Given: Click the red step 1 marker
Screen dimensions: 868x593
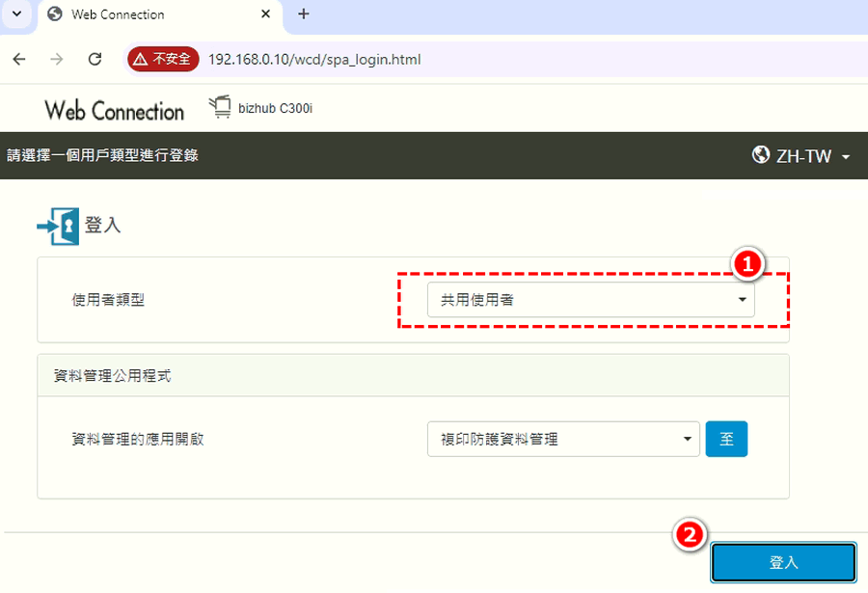Looking at the screenshot, I should 748,262.
